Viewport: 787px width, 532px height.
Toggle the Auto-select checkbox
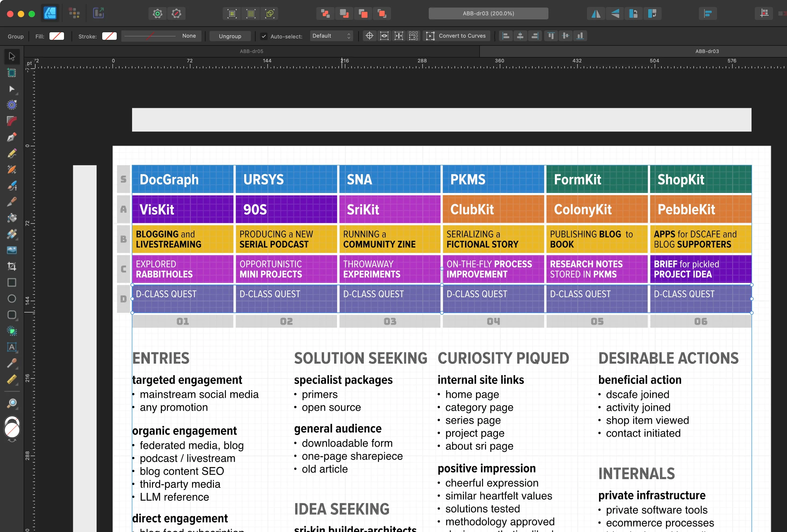click(264, 36)
